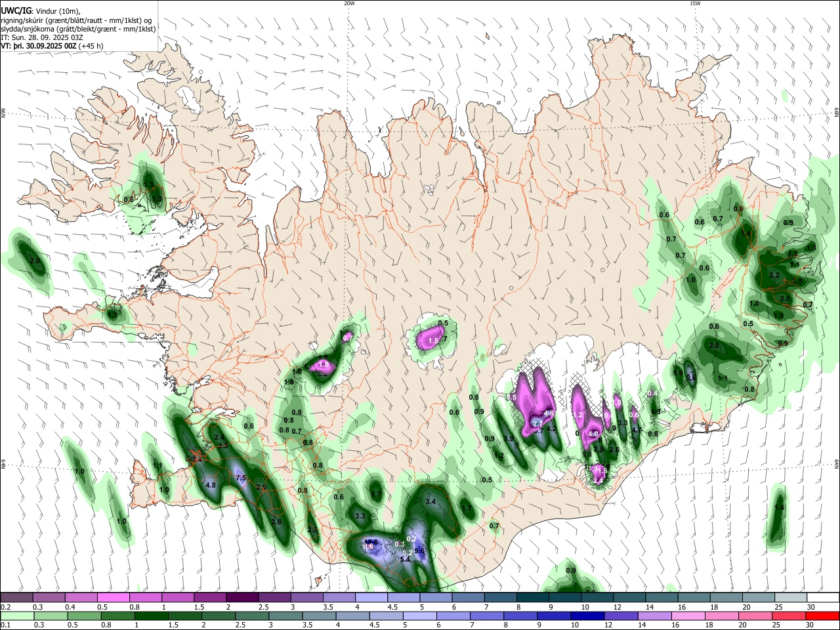
Task: Click the 66N latitude label on right edge
Action: pos(837,113)
